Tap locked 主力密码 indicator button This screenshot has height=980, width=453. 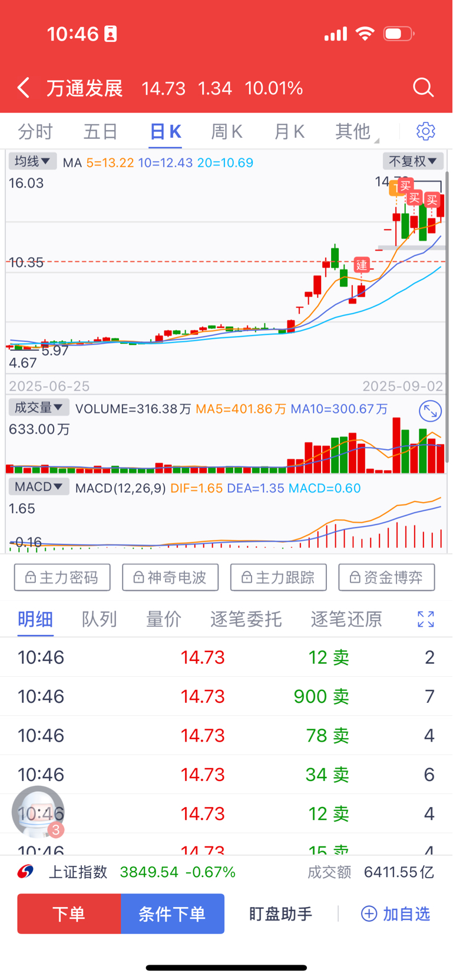(x=62, y=577)
